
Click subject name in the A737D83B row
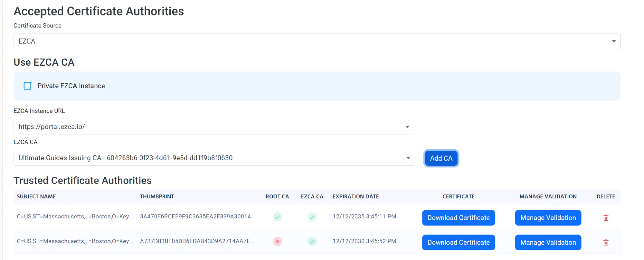click(x=75, y=241)
